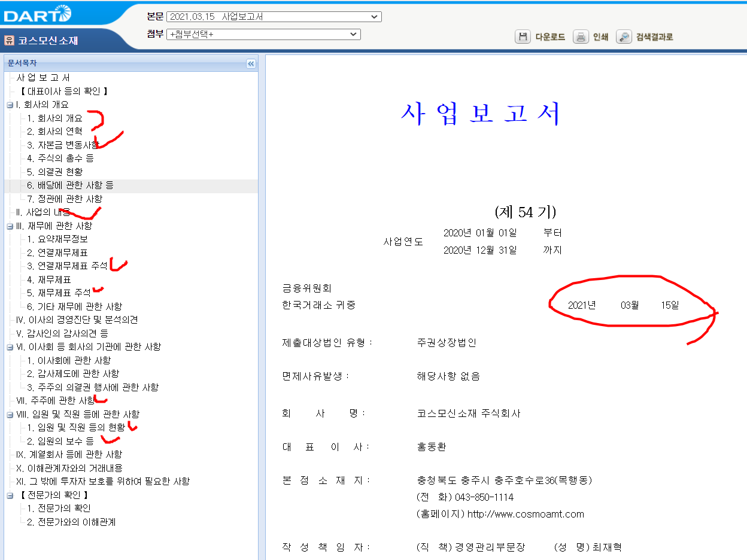
Task: Click the magnifier search results icon
Action: tap(624, 37)
